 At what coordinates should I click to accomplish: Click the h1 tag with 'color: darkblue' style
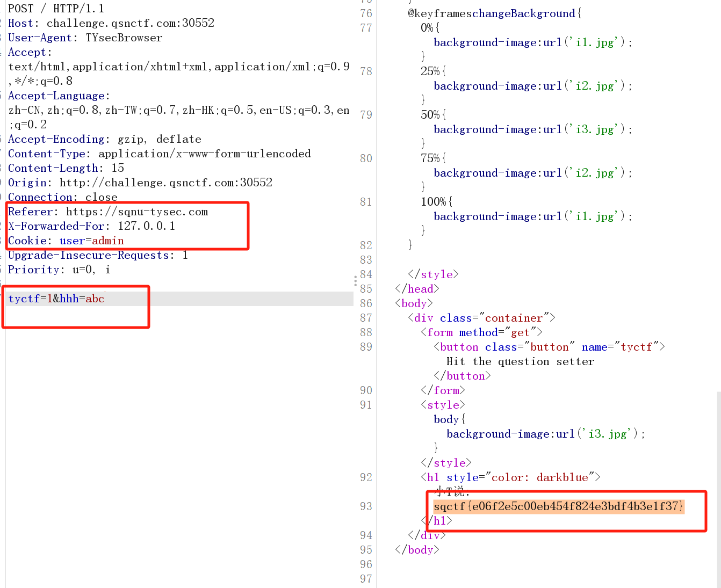(511, 477)
